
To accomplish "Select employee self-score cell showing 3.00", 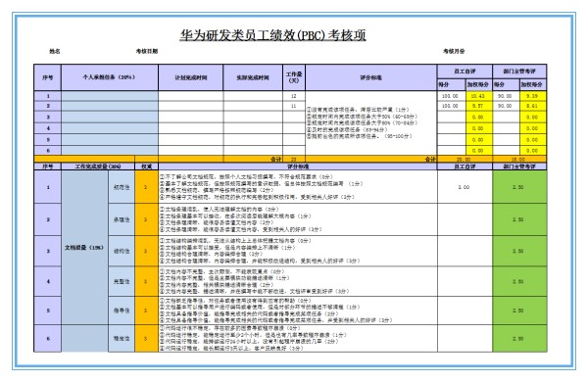I will (x=465, y=187).
